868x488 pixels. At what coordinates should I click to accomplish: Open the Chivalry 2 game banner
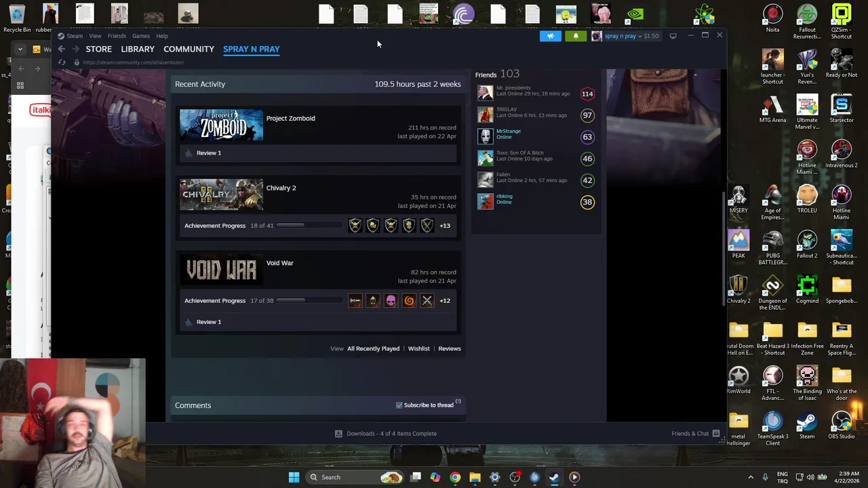point(221,195)
